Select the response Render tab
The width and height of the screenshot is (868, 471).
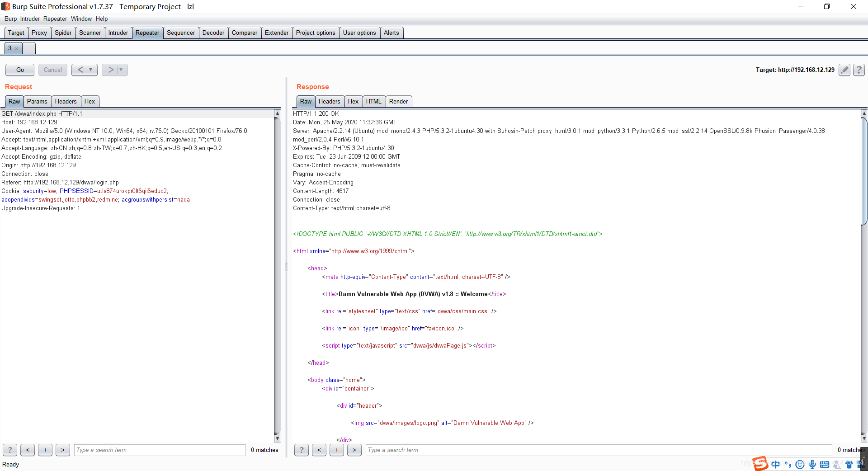pos(399,101)
